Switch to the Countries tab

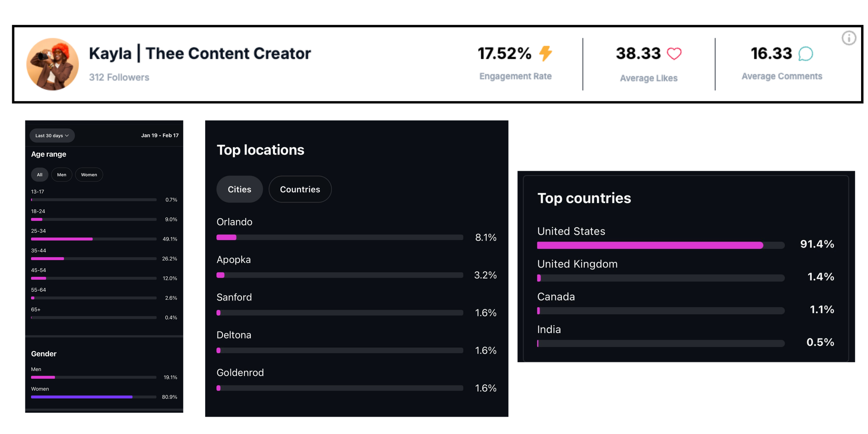click(300, 189)
